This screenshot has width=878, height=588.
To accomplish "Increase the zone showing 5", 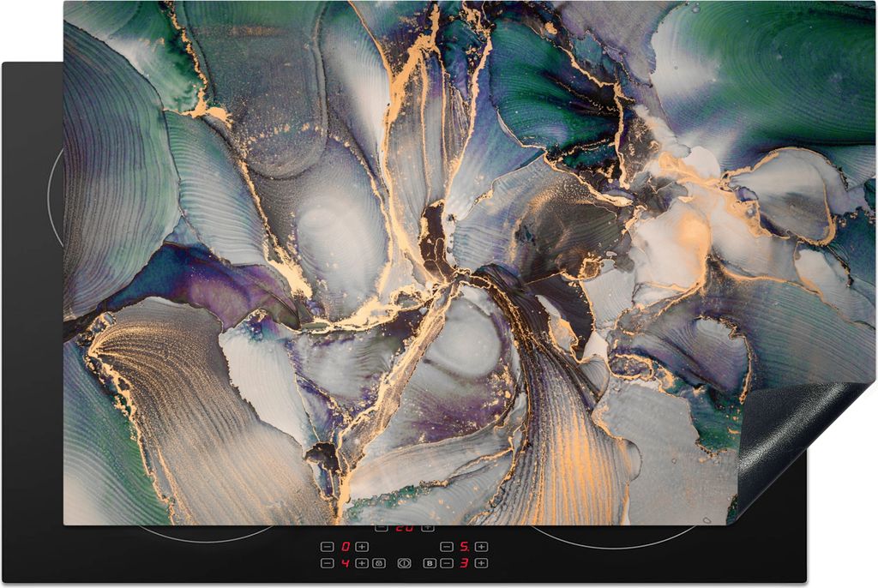I will pyautogui.click(x=482, y=547).
